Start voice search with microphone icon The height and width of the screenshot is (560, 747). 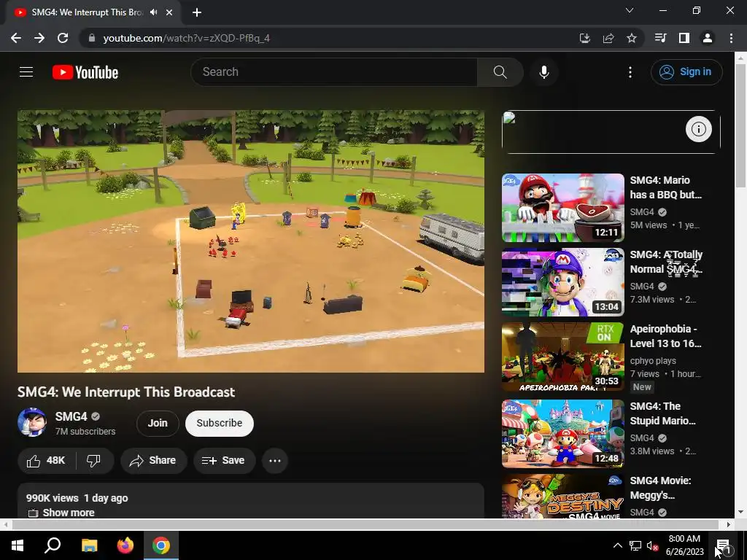tap(543, 72)
